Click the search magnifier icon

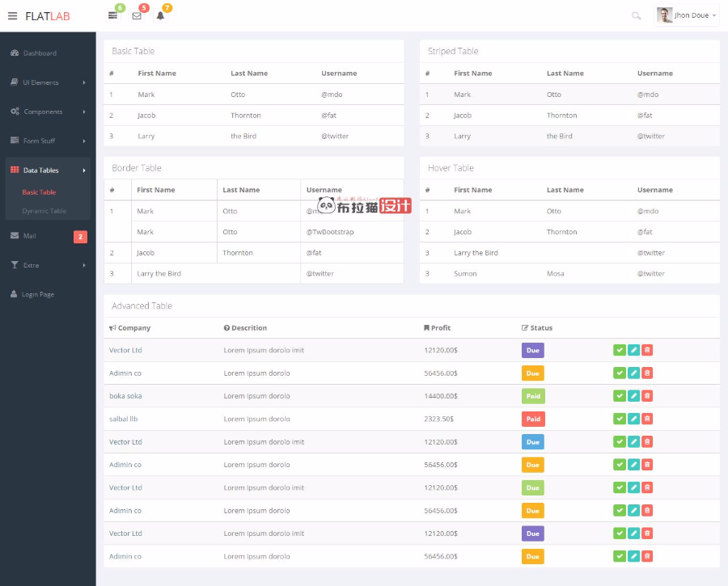636,16
